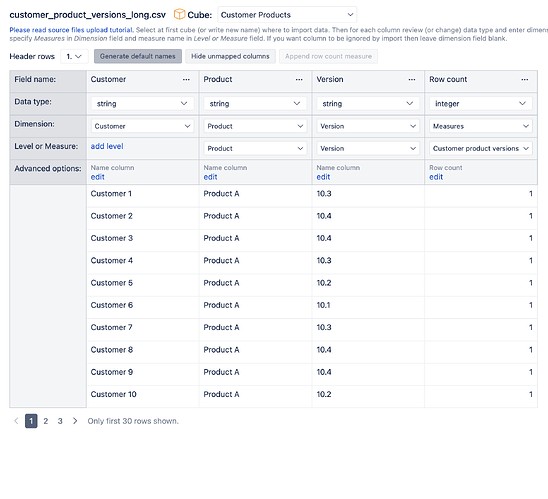The image size is (548, 499).
Task: Edit Customer column advanced options
Action: coord(98,177)
